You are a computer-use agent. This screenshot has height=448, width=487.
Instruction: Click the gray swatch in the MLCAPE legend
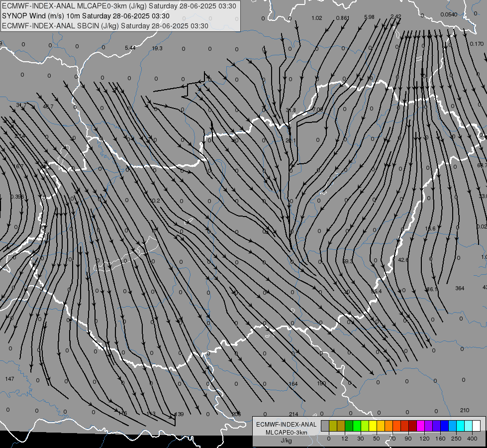coord(325,426)
